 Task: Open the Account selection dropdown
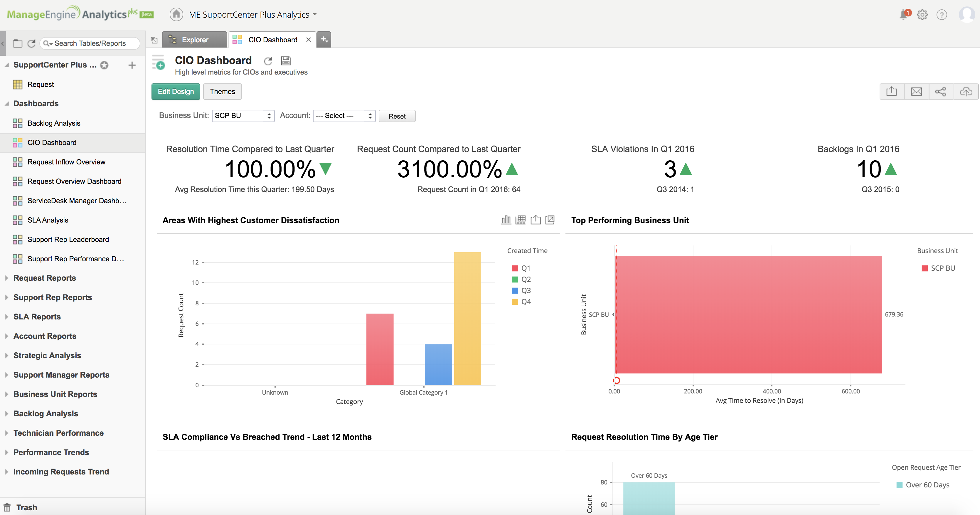pos(343,116)
